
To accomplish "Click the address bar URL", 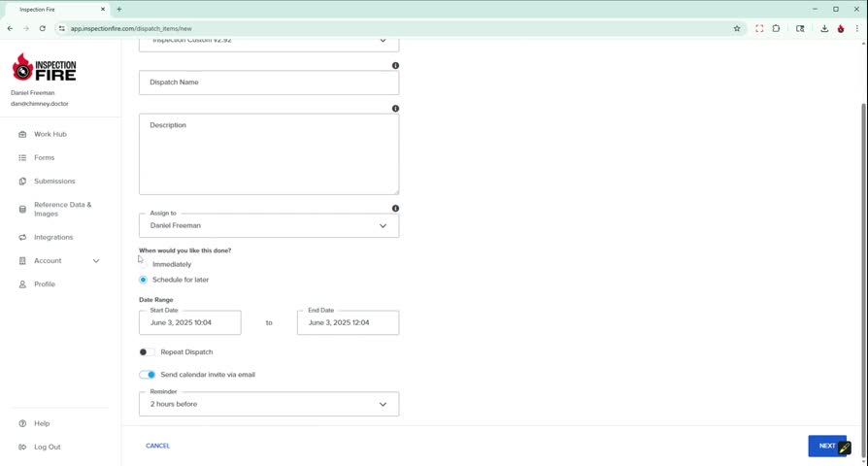I will 131,29.
